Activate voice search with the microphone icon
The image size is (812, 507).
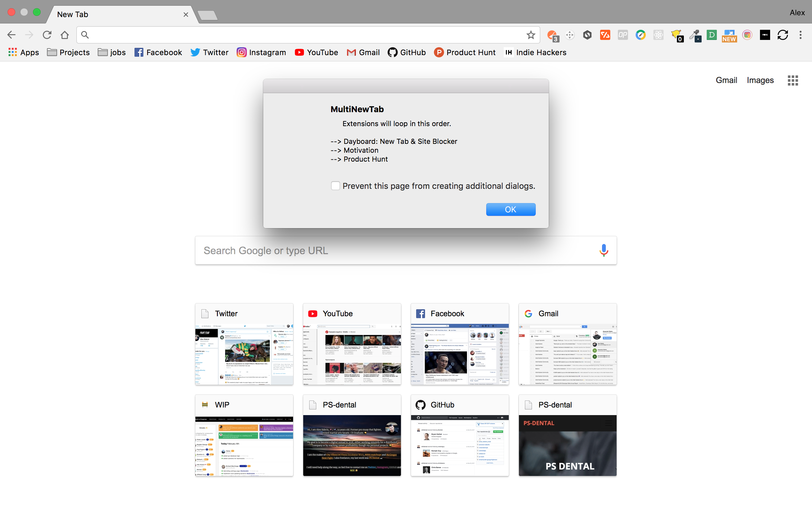point(604,250)
